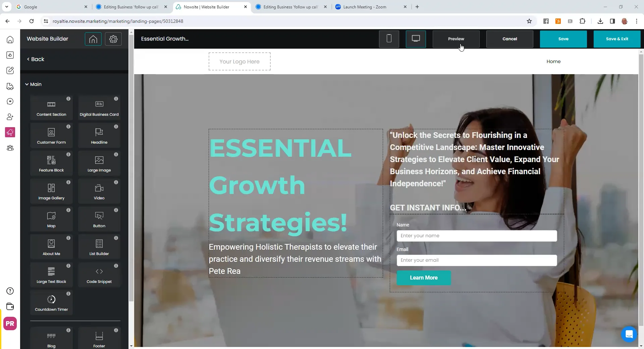The height and width of the screenshot is (349, 644).
Task: Add the Code Snippet block
Action: [x=99, y=275]
